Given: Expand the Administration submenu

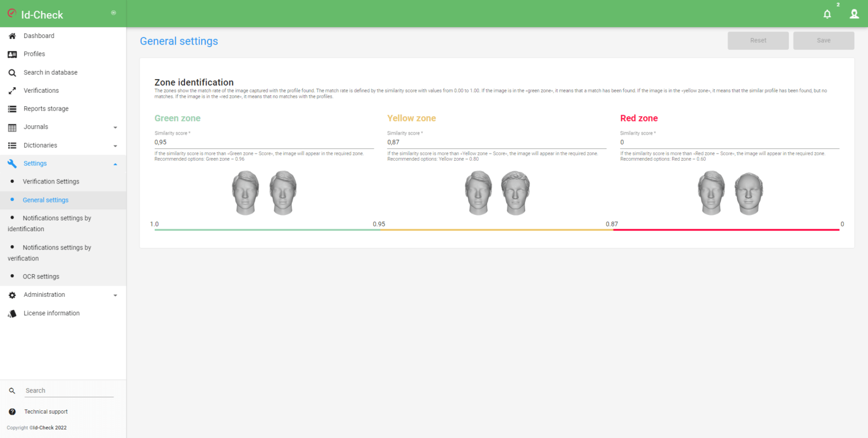Looking at the screenshot, I should 115,295.
